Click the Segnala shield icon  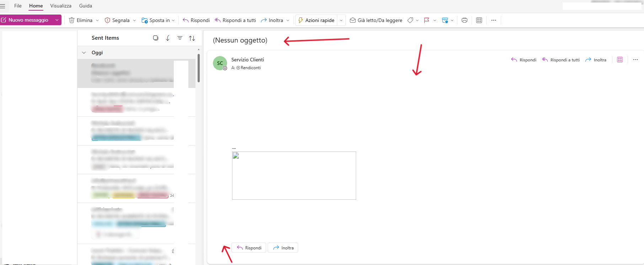click(x=107, y=20)
